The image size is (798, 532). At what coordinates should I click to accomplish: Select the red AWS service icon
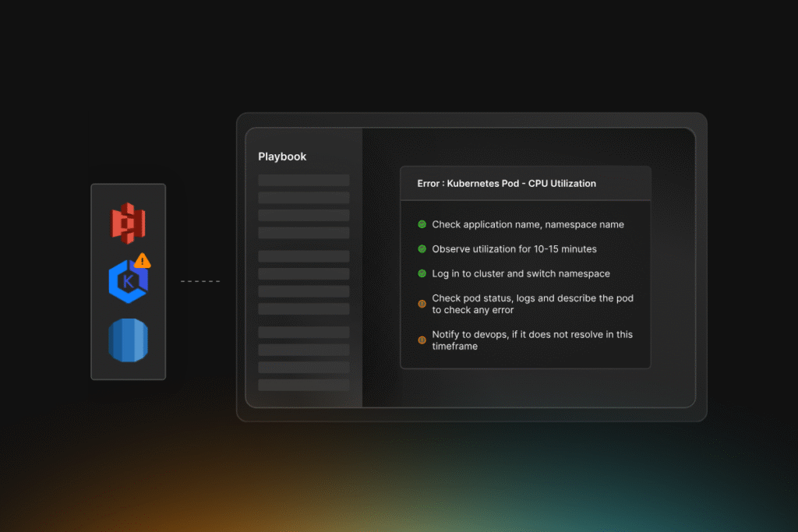coord(128,220)
